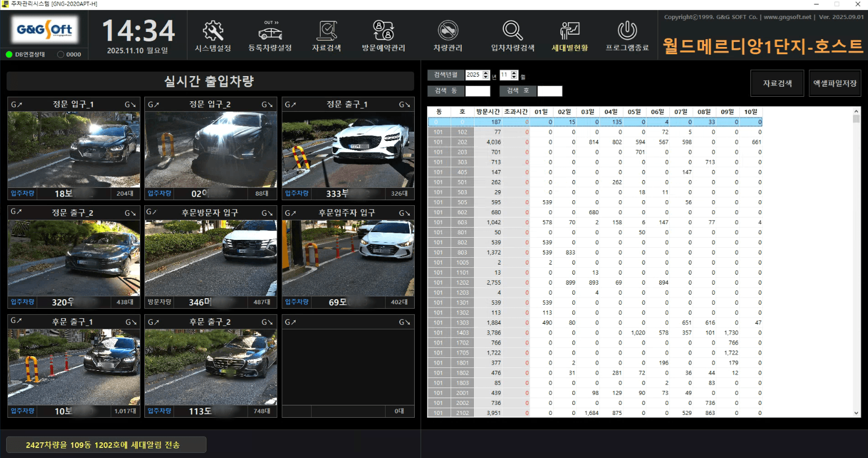Open 등록차량설정 registered vehicle settings

point(270,36)
